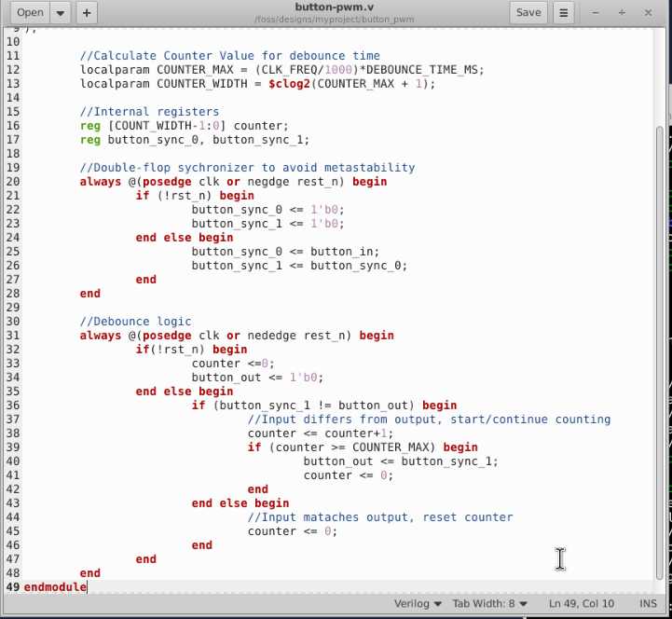Click the Ln 49, Col 10 position indicator
This screenshot has height=619, width=672.
tap(582, 603)
